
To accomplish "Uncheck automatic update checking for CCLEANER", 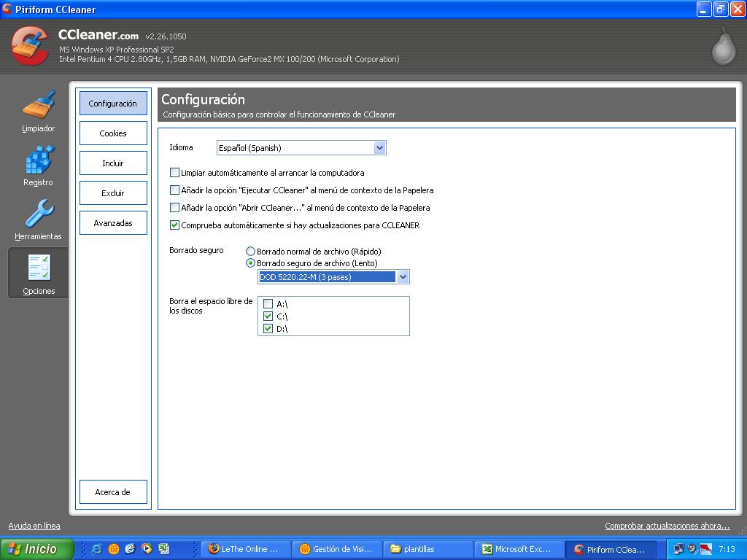I will point(174,225).
